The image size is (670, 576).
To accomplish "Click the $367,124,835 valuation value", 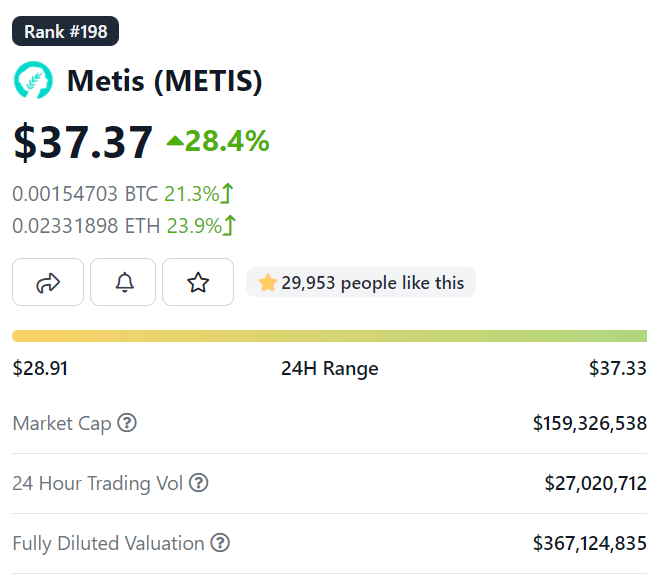I will tap(590, 543).
